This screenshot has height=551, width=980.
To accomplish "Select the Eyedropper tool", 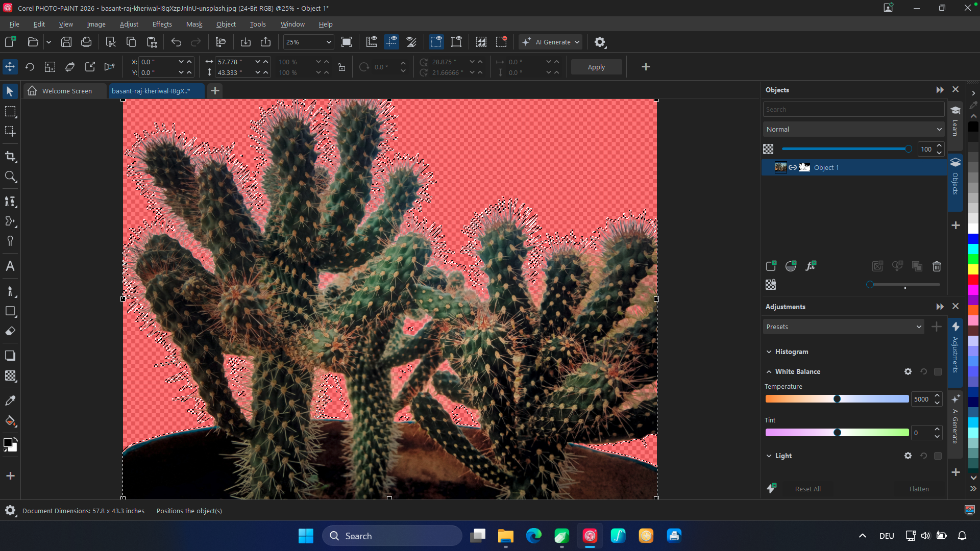I will pos(10,400).
